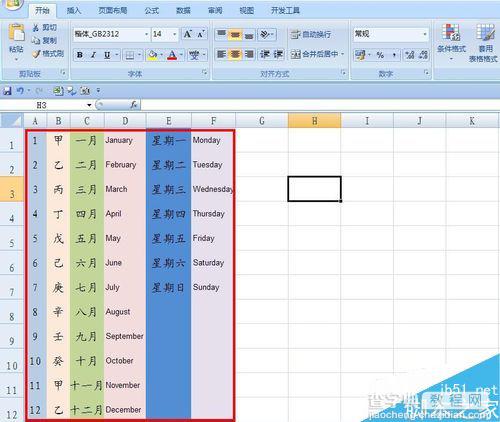The height and width of the screenshot is (422, 500).
Task: Click the 合并后居中 merge button
Action: 314,54
